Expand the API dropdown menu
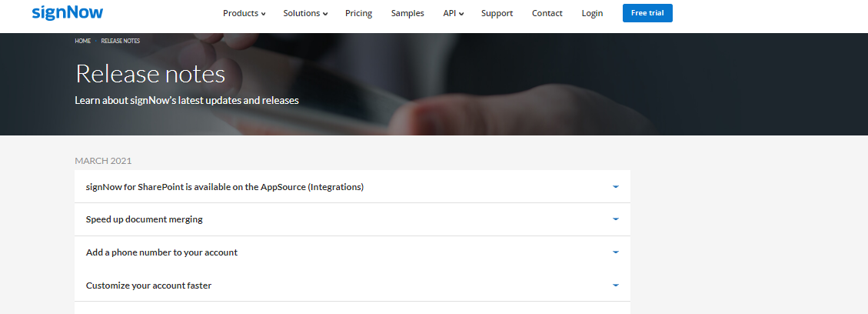Screen dimensions: 868x314 click(x=454, y=13)
